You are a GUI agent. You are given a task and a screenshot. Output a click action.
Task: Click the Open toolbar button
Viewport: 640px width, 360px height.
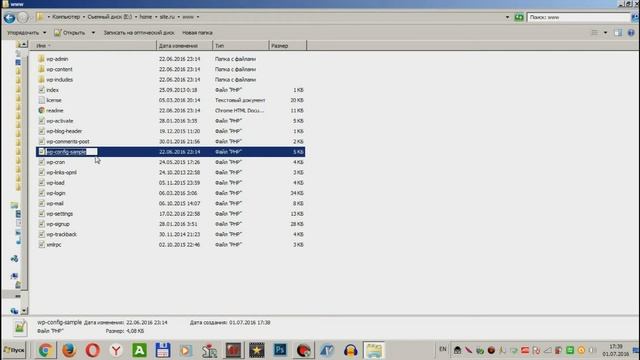pos(70,33)
